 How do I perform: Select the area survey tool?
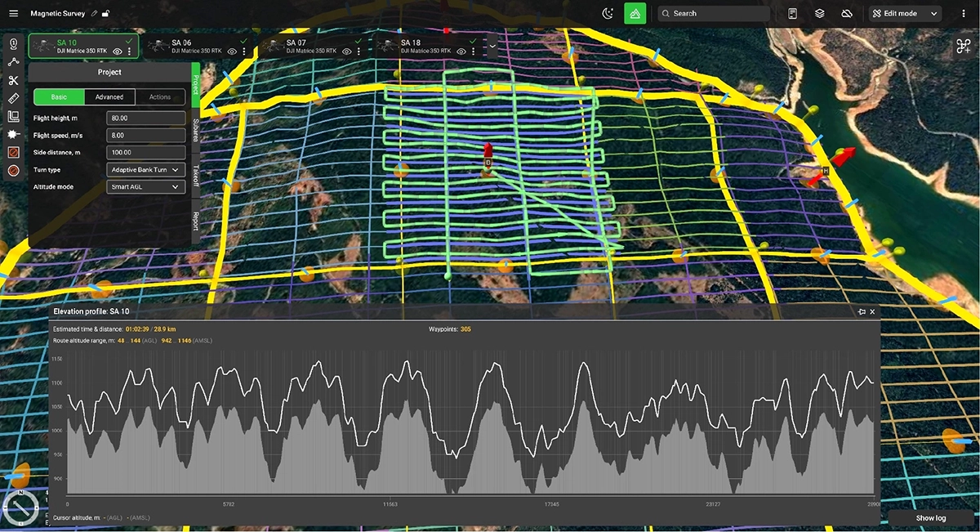click(x=13, y=116)
